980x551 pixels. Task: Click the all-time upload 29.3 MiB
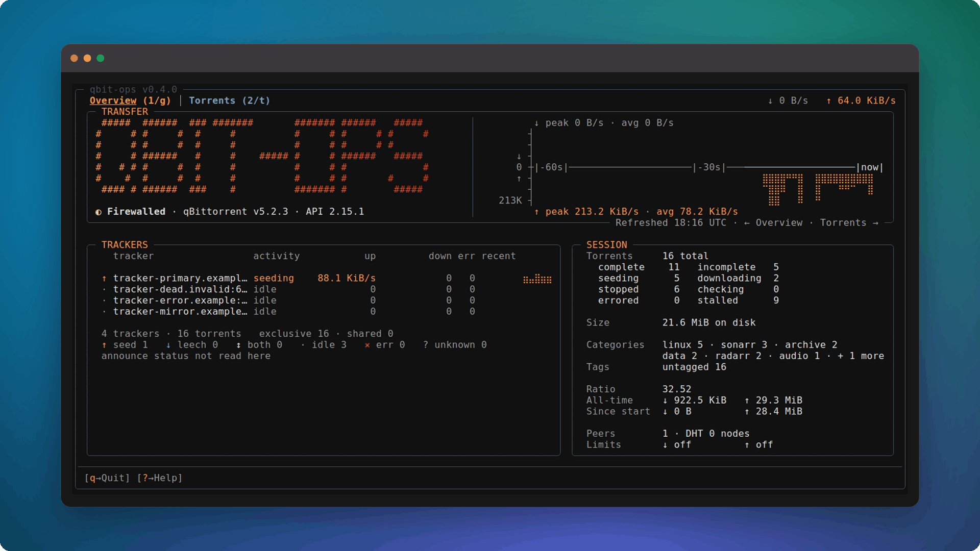pyautogui.click(x=773, y=400)
